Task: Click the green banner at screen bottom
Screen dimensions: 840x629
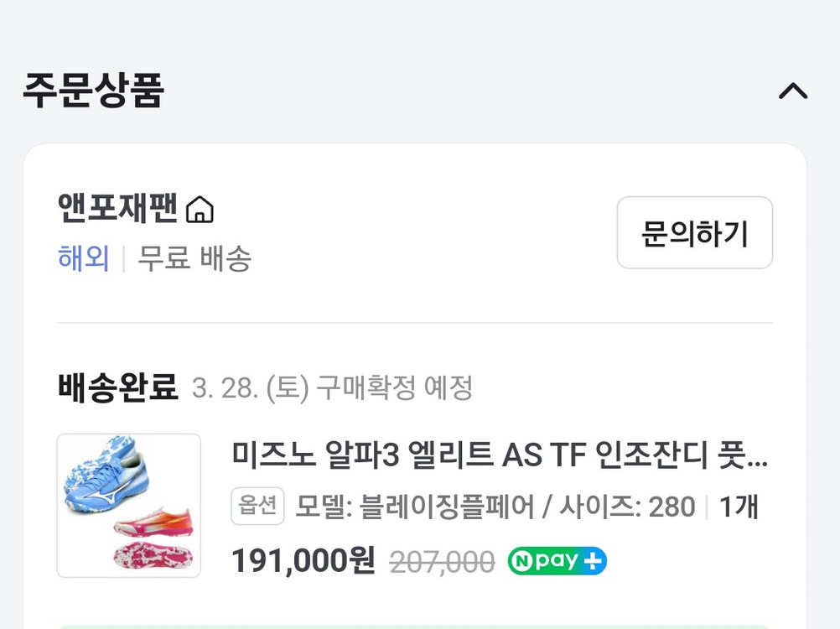Action: tap(419, 626)
